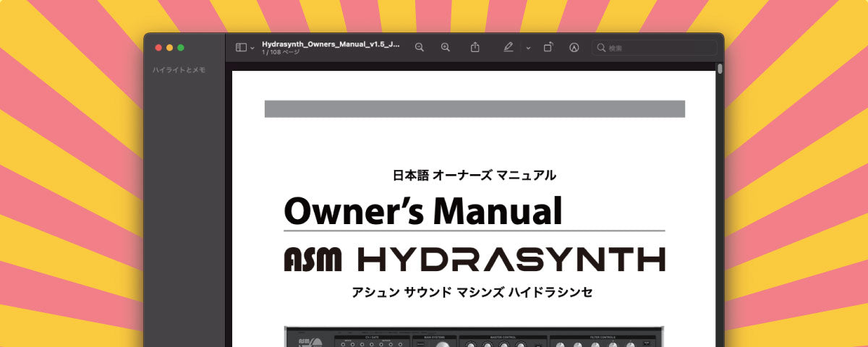Image resolution: width=868 pixels, height=347 pixels.
Task: Minimize the window using the yellow button
Action: point(170,48)
